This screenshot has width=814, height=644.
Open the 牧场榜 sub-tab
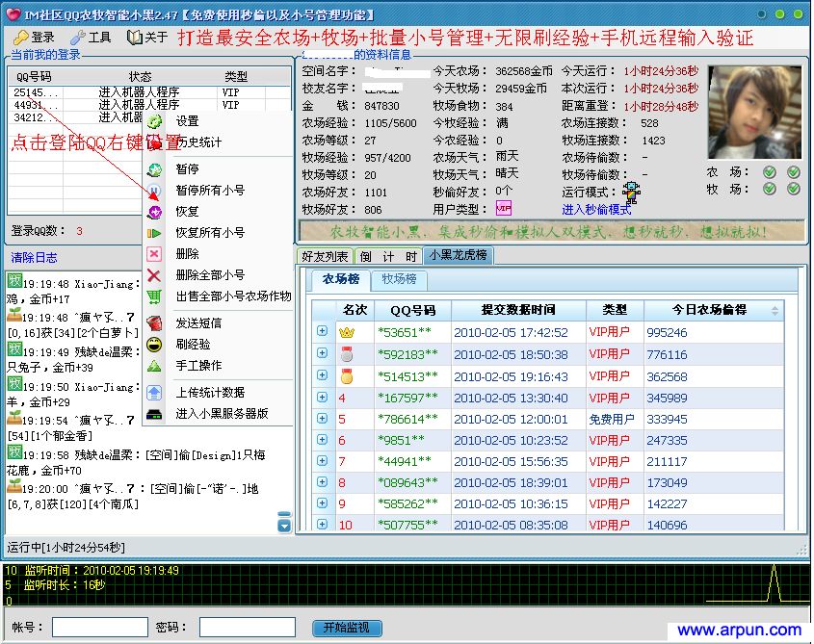(399, 279)
